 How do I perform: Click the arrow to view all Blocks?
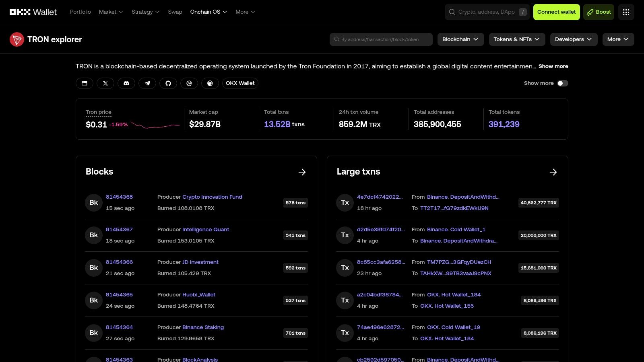coord(302,172)
